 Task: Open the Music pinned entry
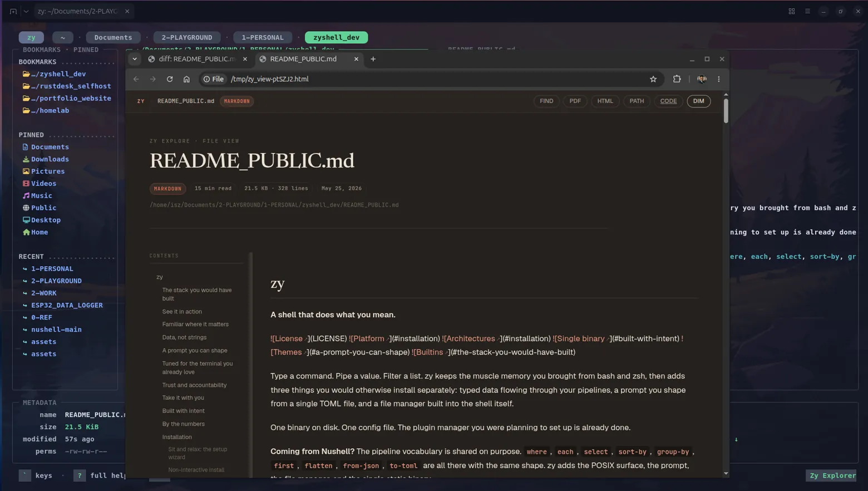coord(37,196)
